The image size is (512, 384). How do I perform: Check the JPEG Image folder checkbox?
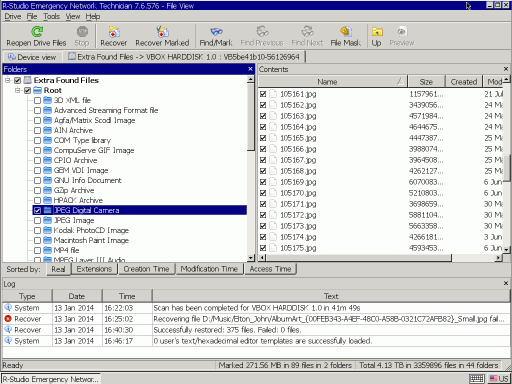pyautogui.click(x=37, y=220)
